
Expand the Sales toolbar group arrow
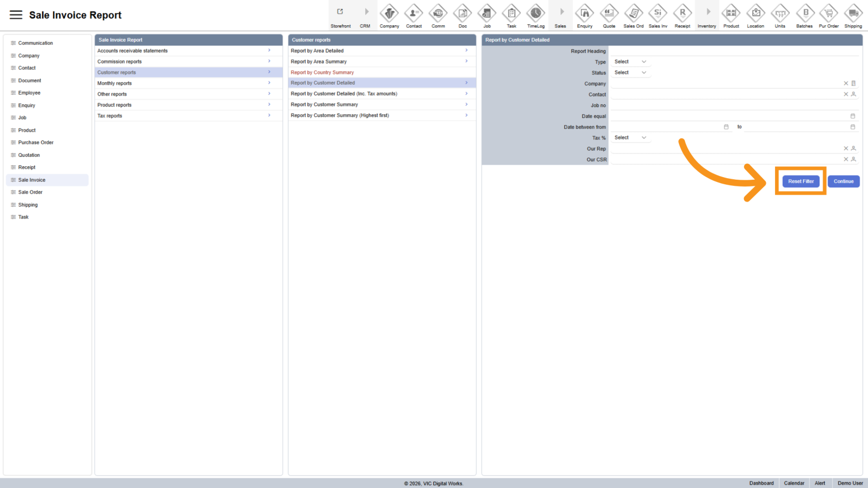pos(561,12)
